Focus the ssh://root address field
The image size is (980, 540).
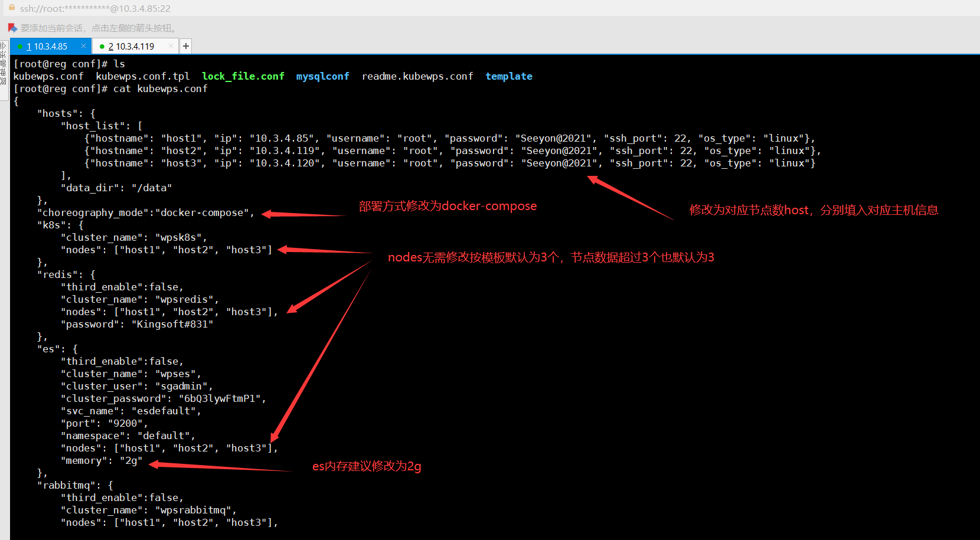tap(95, 8)
